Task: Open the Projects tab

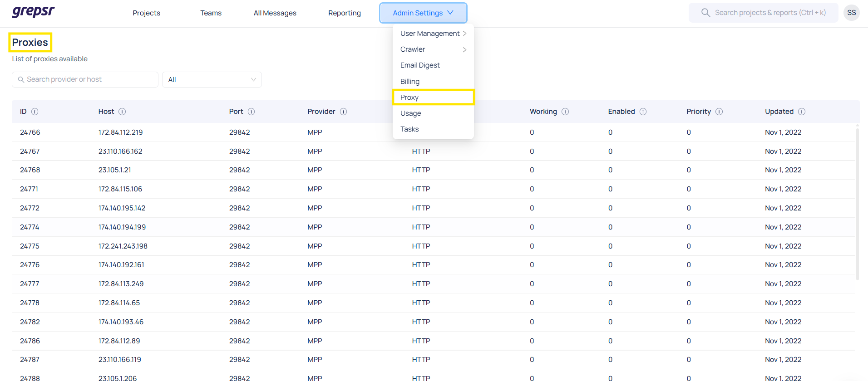Action: (x=146, y=13)
